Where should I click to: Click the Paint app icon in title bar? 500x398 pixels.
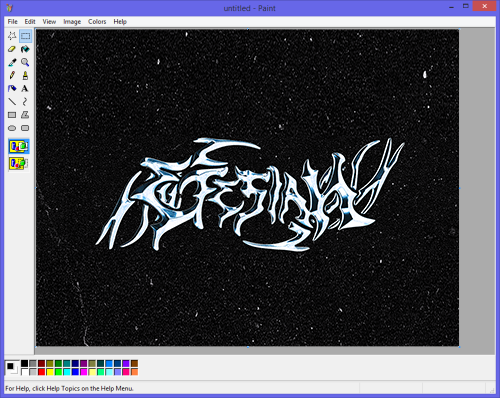point(10,8)
